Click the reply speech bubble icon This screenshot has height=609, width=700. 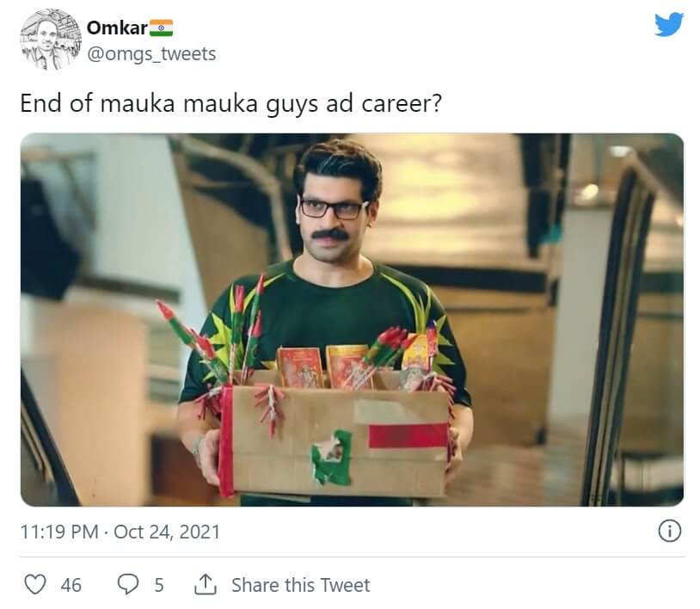[127, 585]
